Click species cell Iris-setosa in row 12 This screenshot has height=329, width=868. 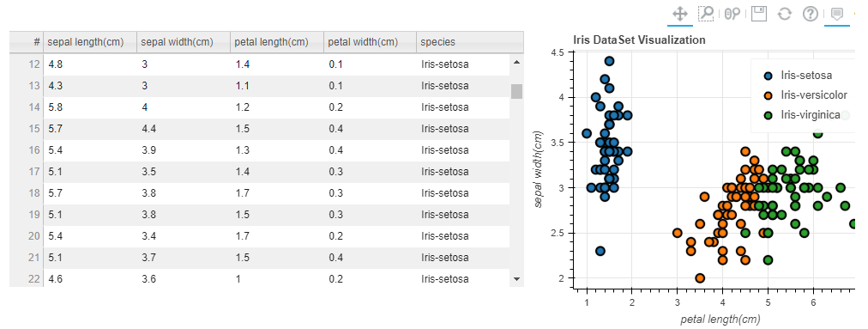(x=463, y=64)
